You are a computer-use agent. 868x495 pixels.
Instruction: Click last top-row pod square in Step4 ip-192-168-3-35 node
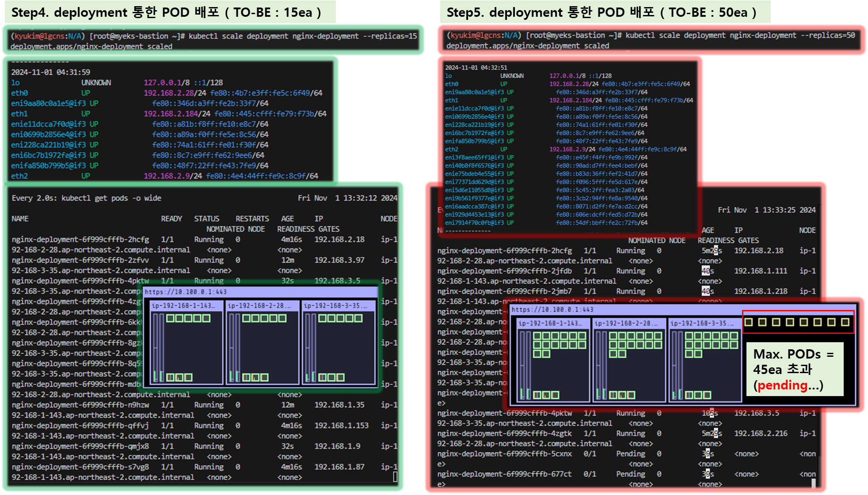point(358,318)
